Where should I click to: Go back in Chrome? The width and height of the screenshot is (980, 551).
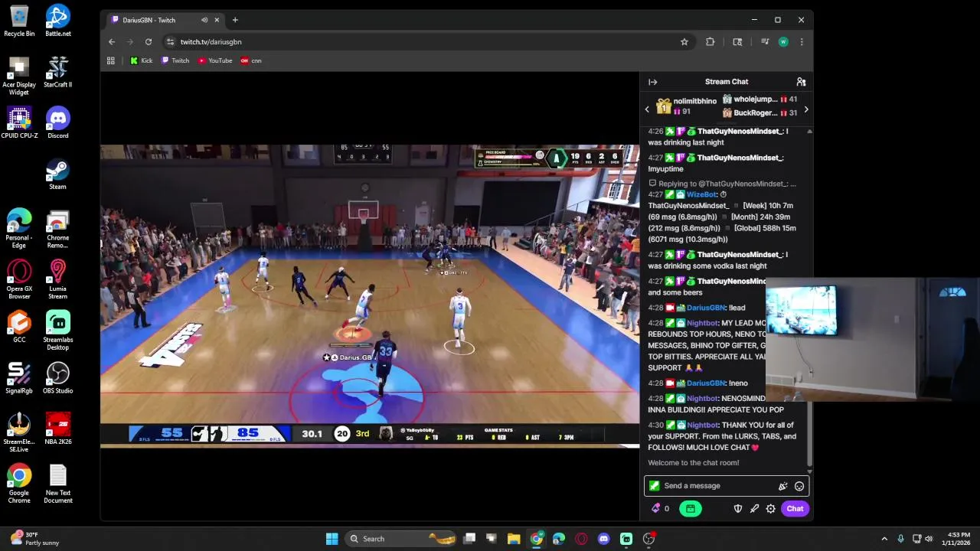click(x=112, y=42)
